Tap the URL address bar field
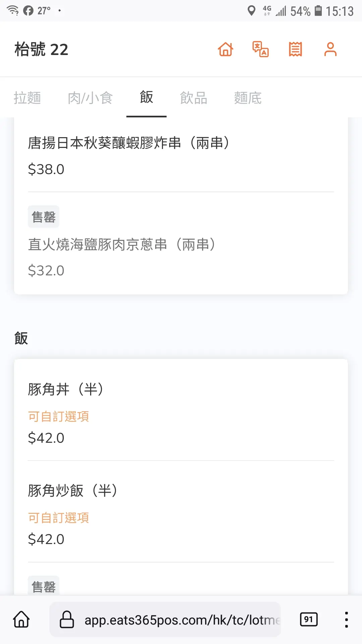The image size is (362, 644). point(181,620)
